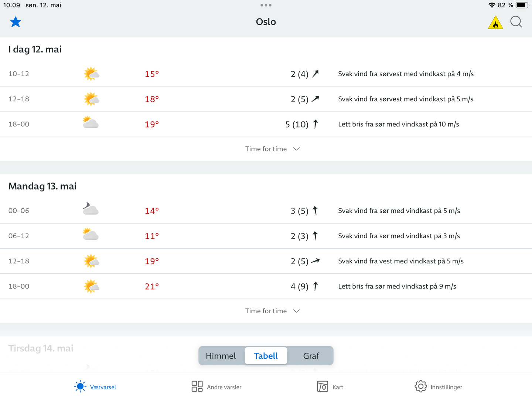Viewport: 532px width, 399px height.
Task: Select the Tabell view segment
Action: coord(266,356)
